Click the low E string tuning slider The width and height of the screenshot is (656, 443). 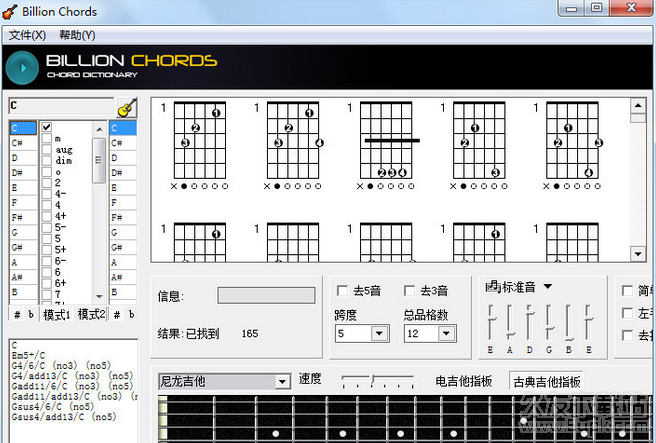click(x=491, y=322)
